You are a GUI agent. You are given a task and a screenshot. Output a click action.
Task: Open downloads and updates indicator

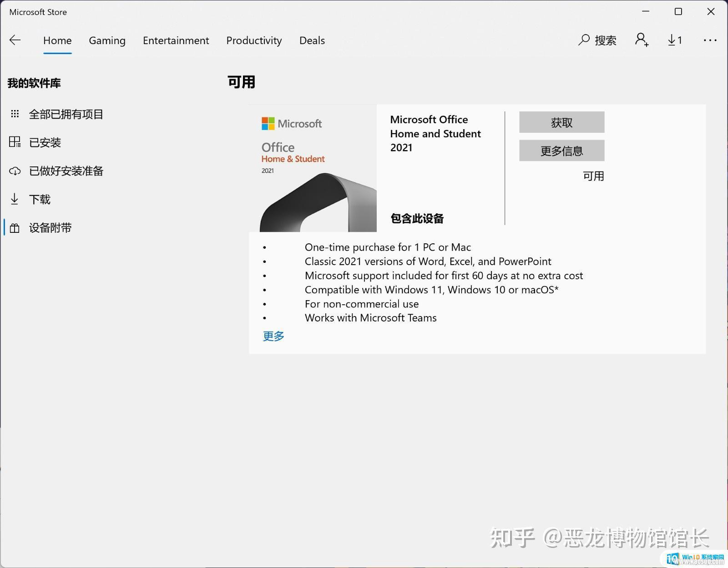675,40
